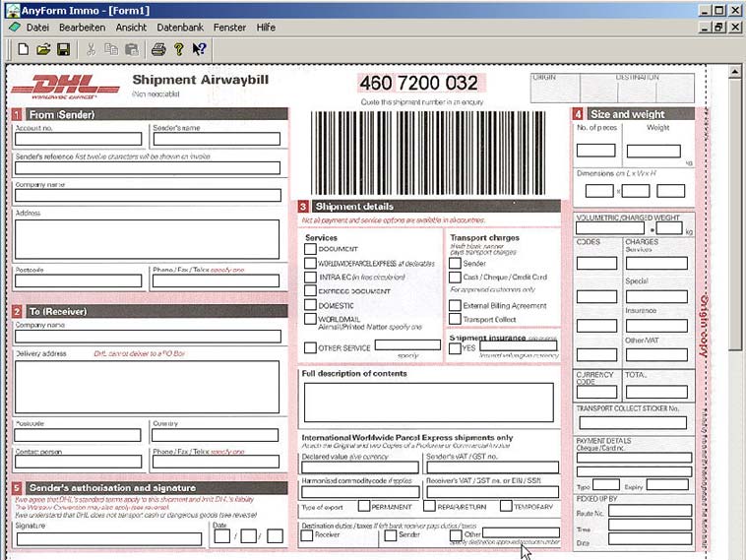Viewport: 746px width, 560px height.
Task: Click the OTHER SERVICE specify field
Action: pos(407,344)
